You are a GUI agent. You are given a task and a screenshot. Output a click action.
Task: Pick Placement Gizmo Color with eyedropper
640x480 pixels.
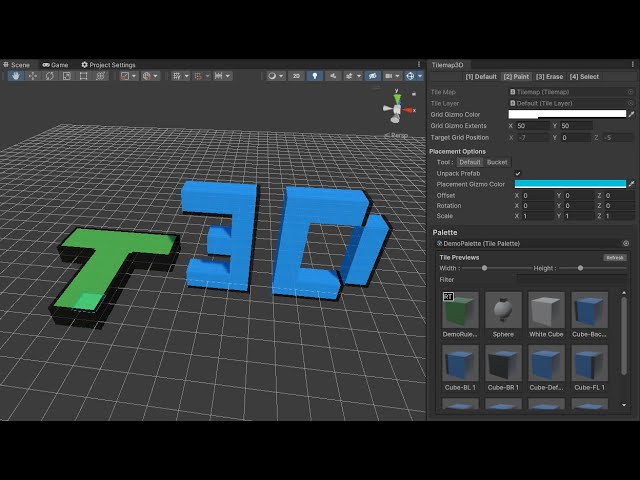pyautogui.click(x=631, y=184)
